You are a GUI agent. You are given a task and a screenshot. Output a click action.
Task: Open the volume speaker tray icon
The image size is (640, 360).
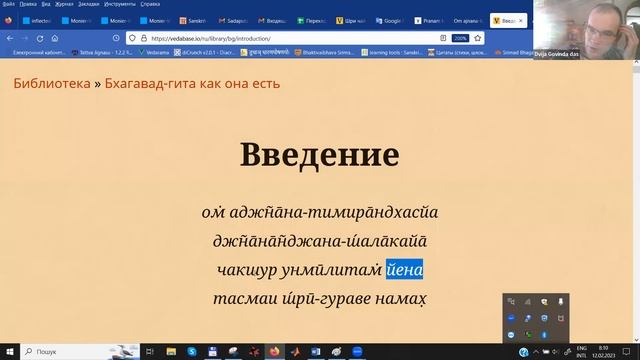[x=555, y=352]
